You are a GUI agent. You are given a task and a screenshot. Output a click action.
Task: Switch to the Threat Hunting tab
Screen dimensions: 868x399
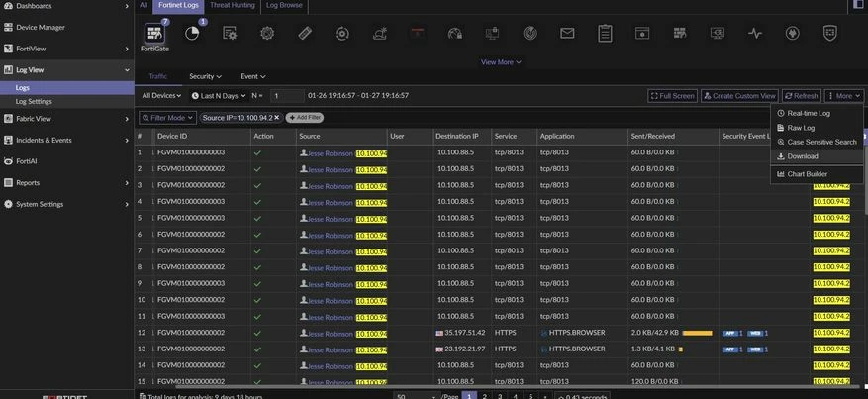(233, 5)
